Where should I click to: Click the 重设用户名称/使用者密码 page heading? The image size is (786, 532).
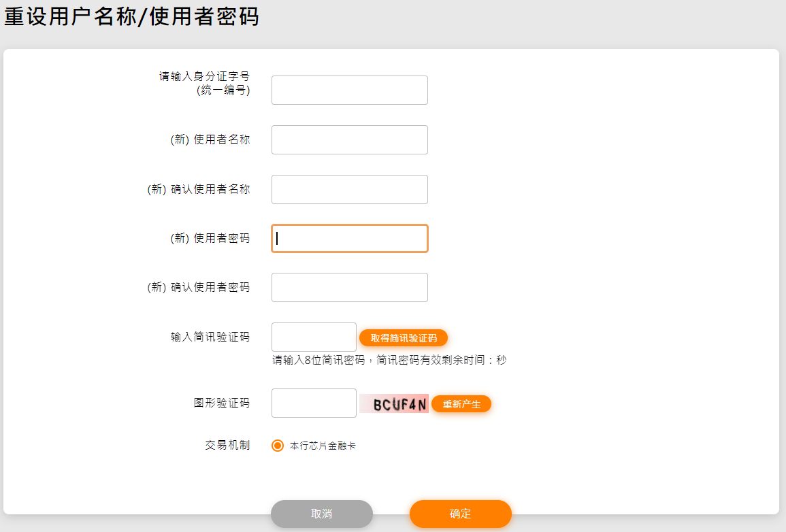pos(132,16)
